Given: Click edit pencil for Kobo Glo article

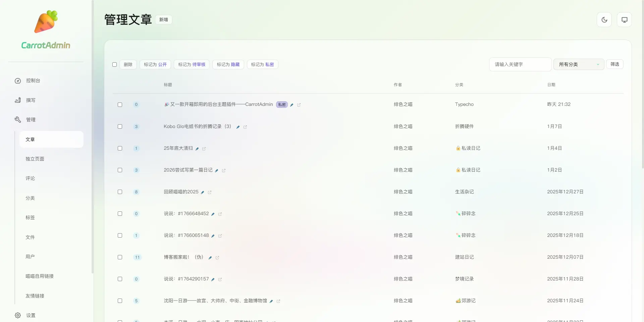Looking at the screenshot, I should [238, 127].
